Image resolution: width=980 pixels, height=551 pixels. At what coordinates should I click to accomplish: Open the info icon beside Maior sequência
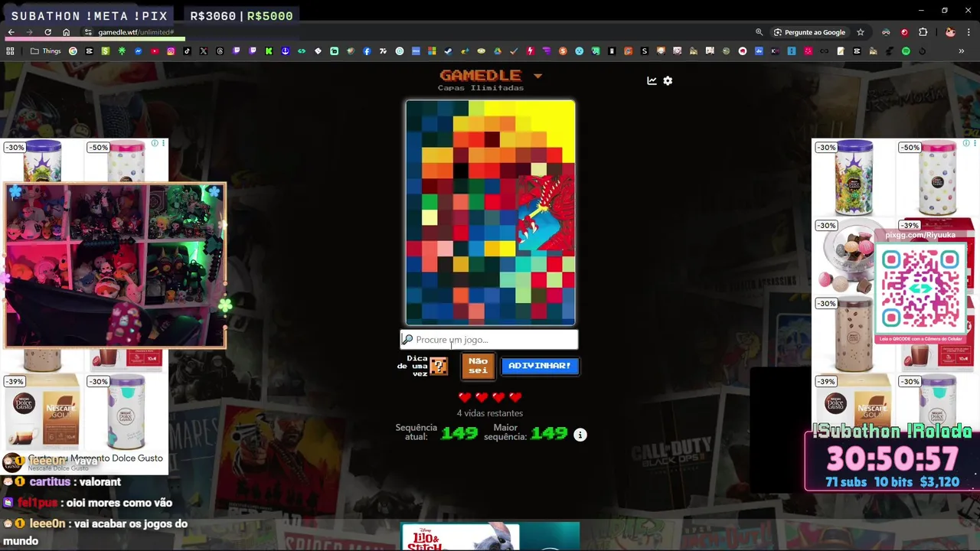click(580, 435)
